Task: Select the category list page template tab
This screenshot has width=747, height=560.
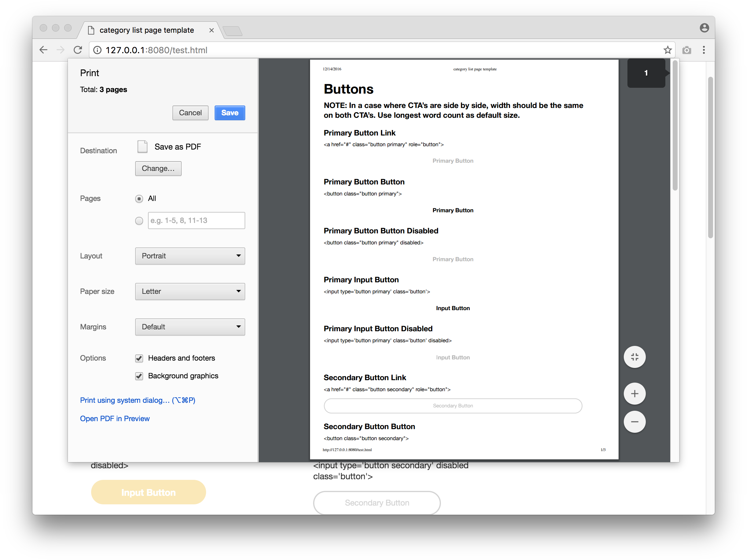Action: pyautogui.click(x=146, y=30)
